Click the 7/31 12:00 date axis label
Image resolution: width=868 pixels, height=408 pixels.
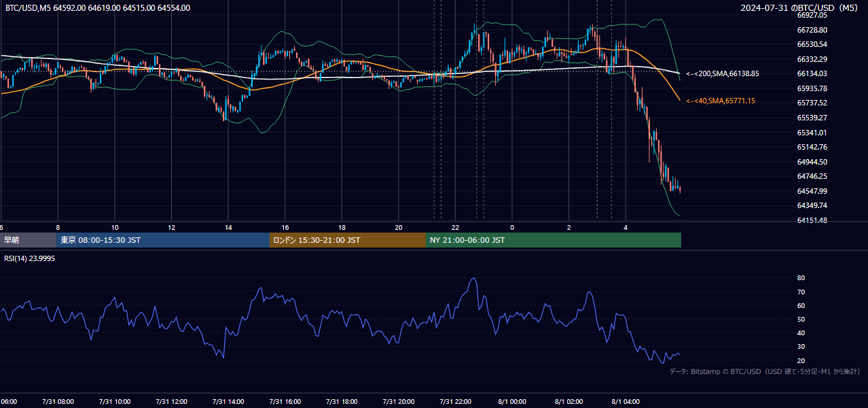pos(172,402)
